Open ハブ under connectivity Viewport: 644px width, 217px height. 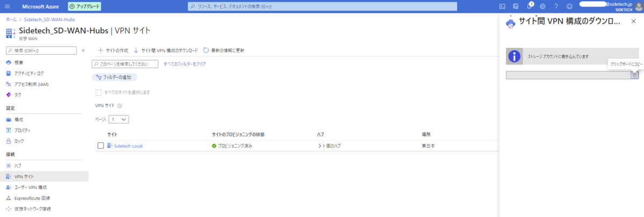point(18,165)
